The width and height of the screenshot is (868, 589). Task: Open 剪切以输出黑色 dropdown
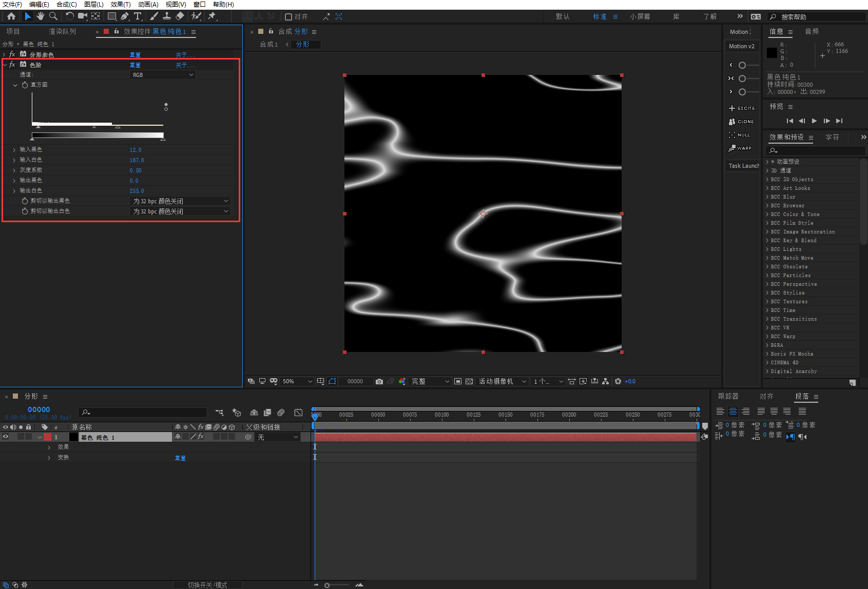click(x=180, y=201)
